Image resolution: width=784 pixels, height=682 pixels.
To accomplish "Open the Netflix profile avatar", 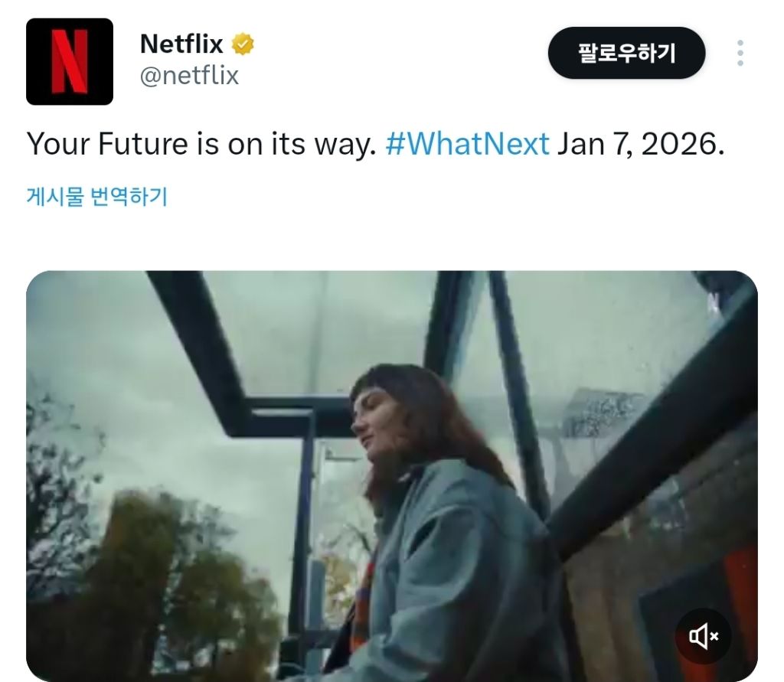I will pos(70,61).
